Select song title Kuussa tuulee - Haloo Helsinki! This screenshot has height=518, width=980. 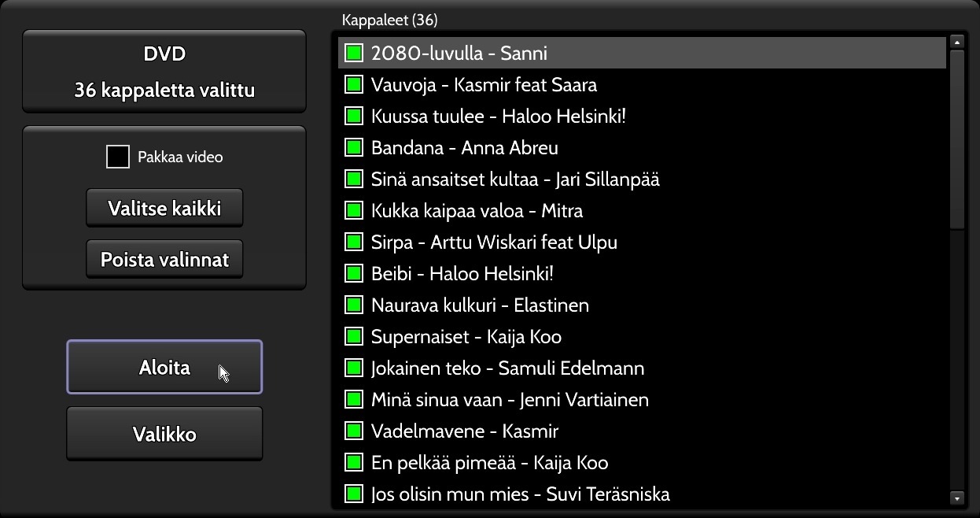click(x=499, y=117)
